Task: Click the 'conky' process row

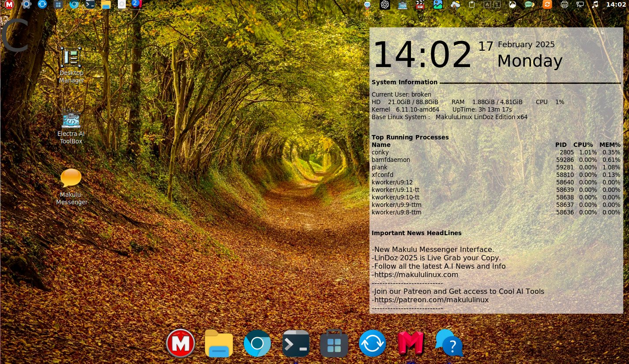Action: [x=496, y=152]
